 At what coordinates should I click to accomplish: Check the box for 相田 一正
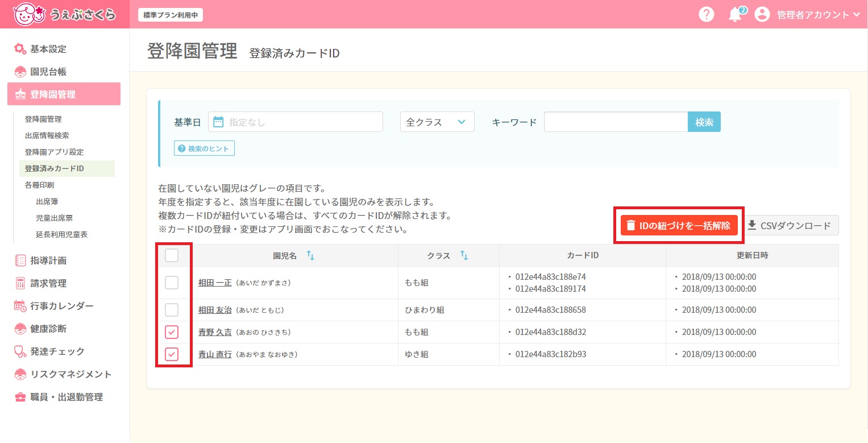click(x=172, y=283)
